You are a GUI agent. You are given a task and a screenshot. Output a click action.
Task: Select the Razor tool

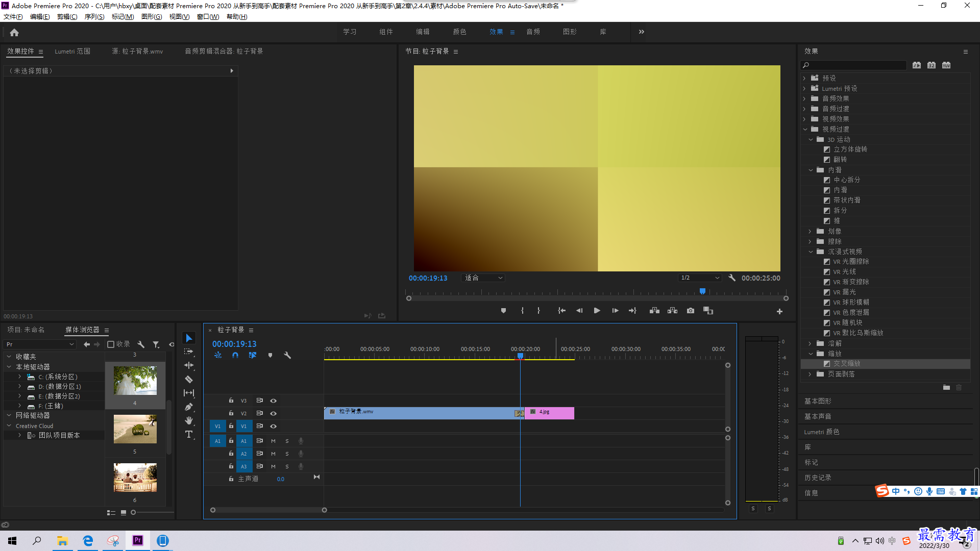189,379
